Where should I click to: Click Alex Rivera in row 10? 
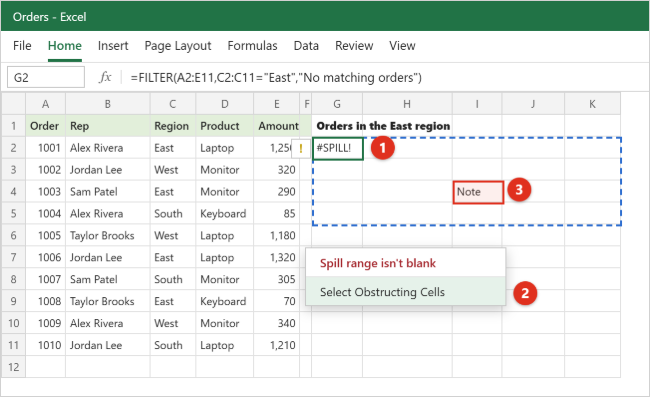click(x=108, y=323)
